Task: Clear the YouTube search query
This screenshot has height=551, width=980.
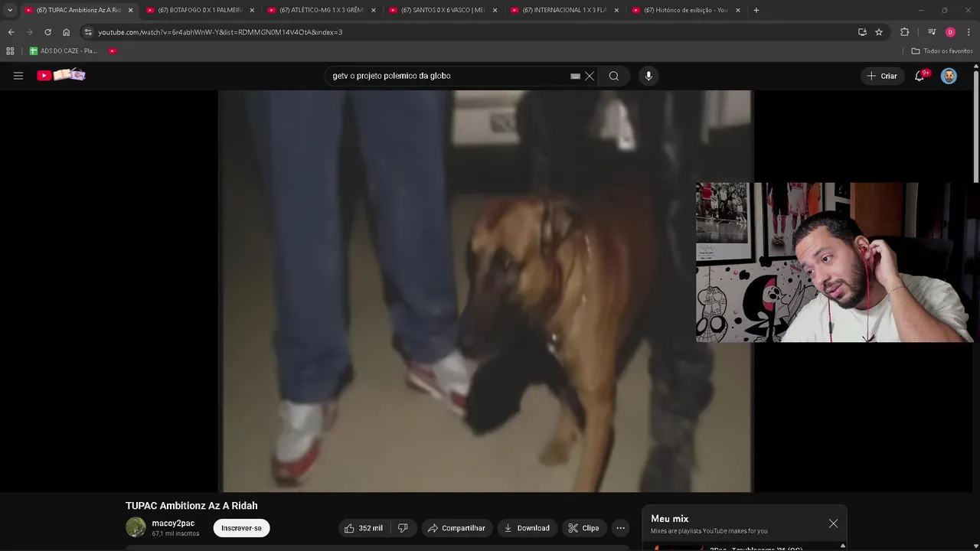Action: [590, 77]
